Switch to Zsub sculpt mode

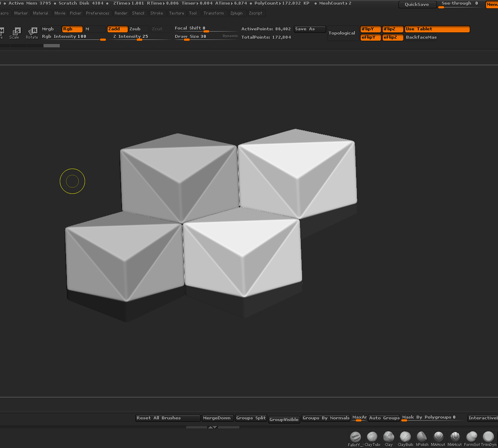click(x=139, y=29)
